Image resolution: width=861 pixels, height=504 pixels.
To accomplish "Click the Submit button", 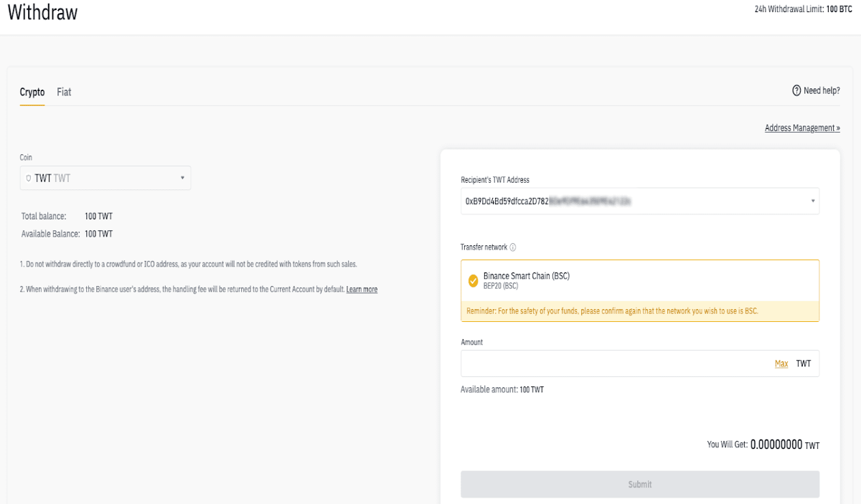I will click(640, 484).
